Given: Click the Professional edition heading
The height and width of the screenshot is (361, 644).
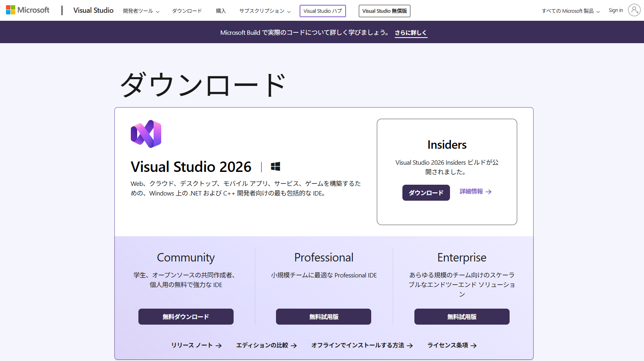Looking at the screenshot, I should coord(324,257).
